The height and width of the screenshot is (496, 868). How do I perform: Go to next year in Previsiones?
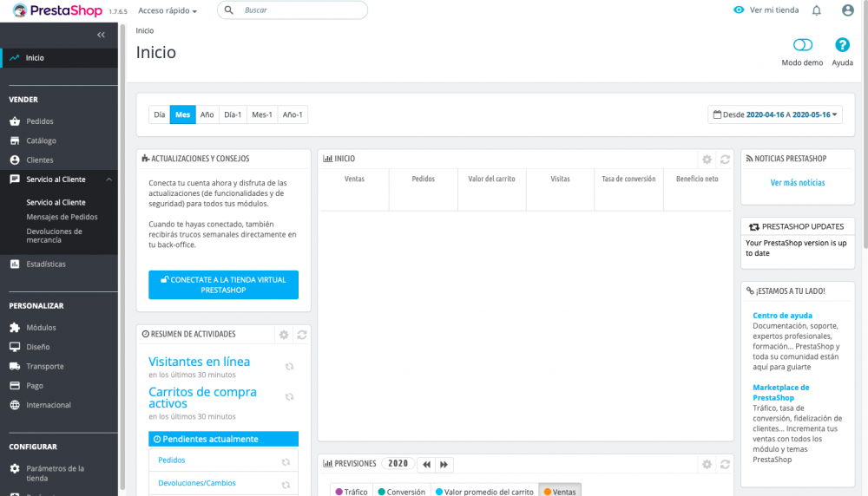coord(444,465)
